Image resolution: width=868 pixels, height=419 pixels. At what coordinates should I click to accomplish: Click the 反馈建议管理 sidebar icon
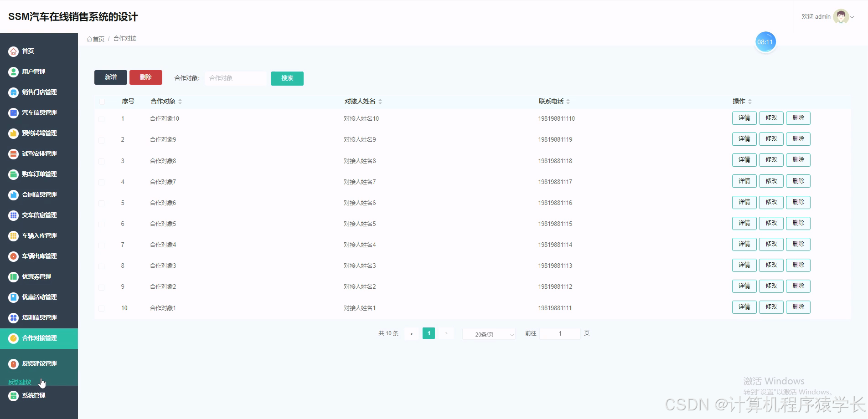click(x=13, y=364)
